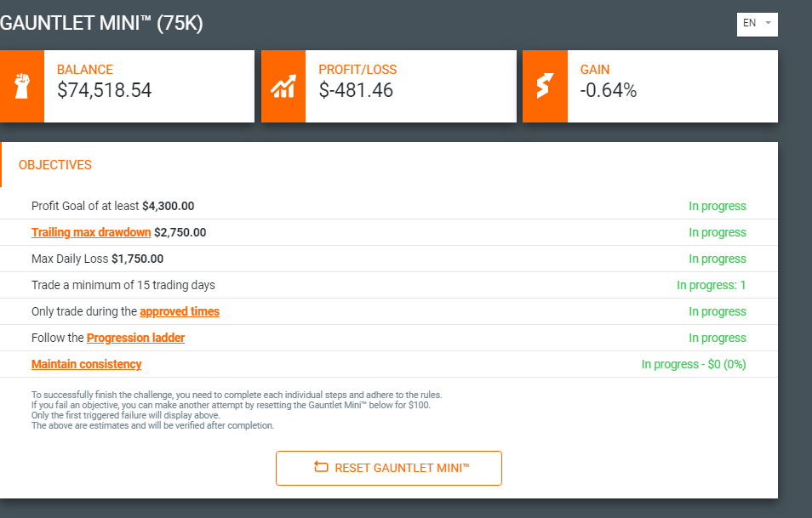
Task: Click the minimum 15 trading days row
Action: tap(388, 285)
